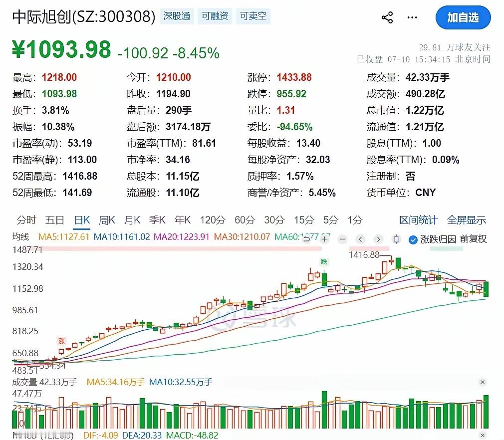This screenshot has width=504, height=440.
Task: Click the MACD:-48.82 value label
Action: pos(192,436)
